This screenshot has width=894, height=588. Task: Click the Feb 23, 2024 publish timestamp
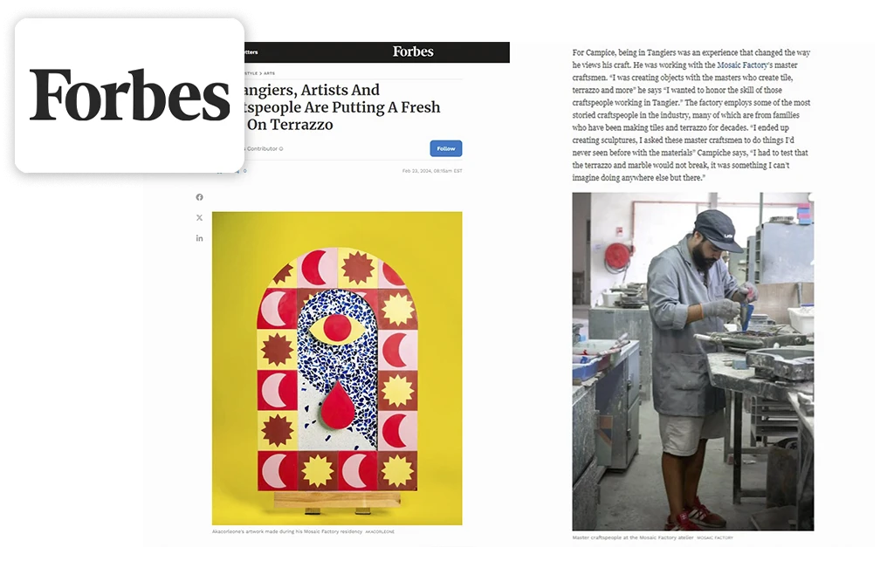(432, 171)
